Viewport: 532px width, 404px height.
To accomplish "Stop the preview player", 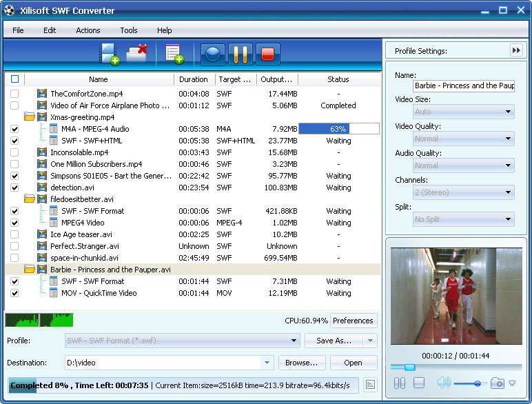I will pos(419,383).
